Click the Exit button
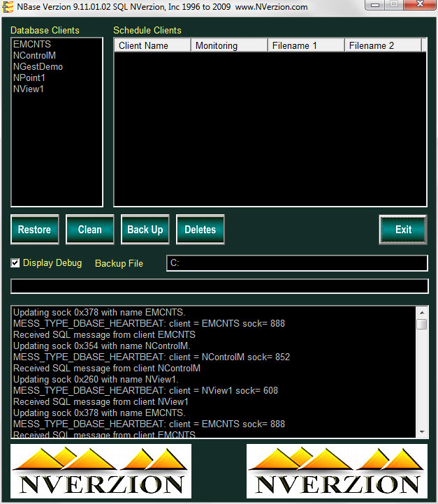438x504 pixels. [403, 230]
